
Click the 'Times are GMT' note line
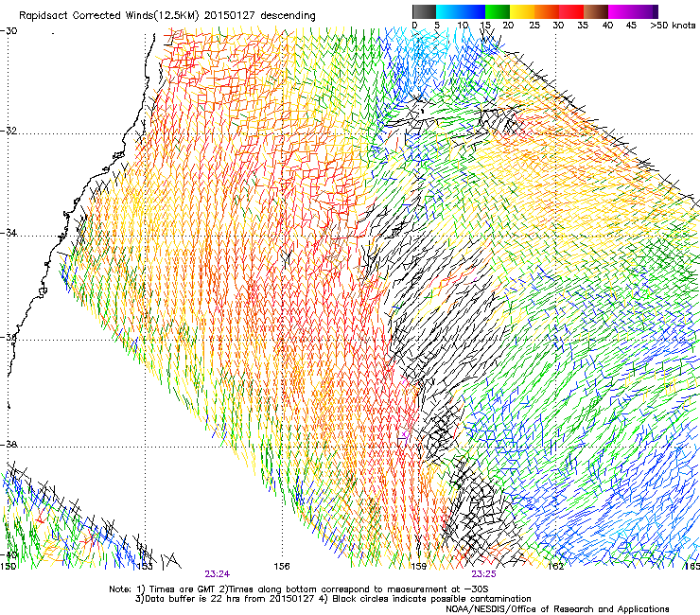tap(299, 589)
